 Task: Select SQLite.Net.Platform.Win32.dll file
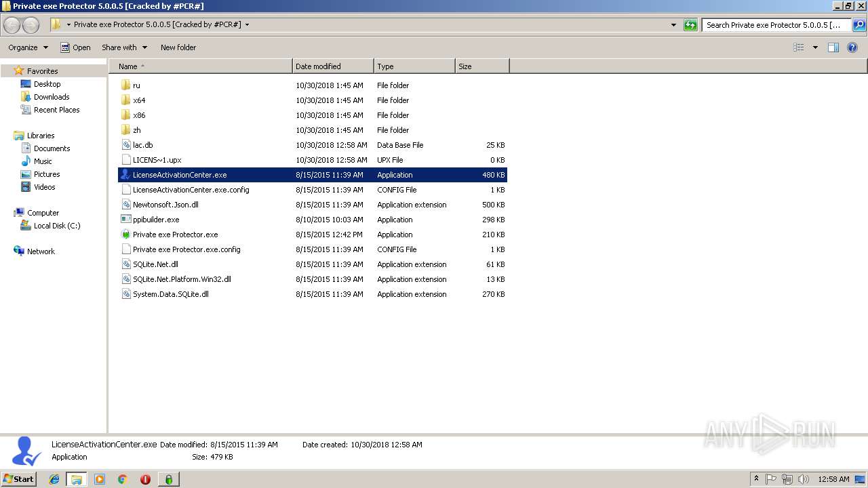coord(182,279)
